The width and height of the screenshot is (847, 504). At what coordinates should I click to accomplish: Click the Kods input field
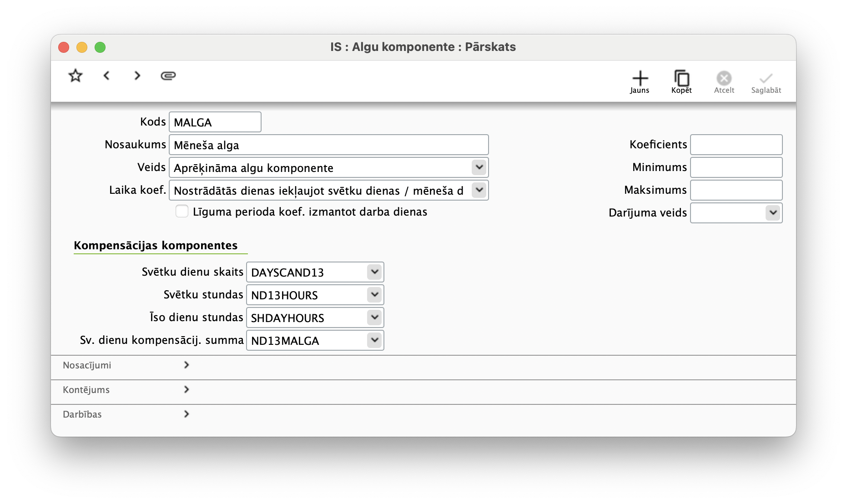(215, 122)
